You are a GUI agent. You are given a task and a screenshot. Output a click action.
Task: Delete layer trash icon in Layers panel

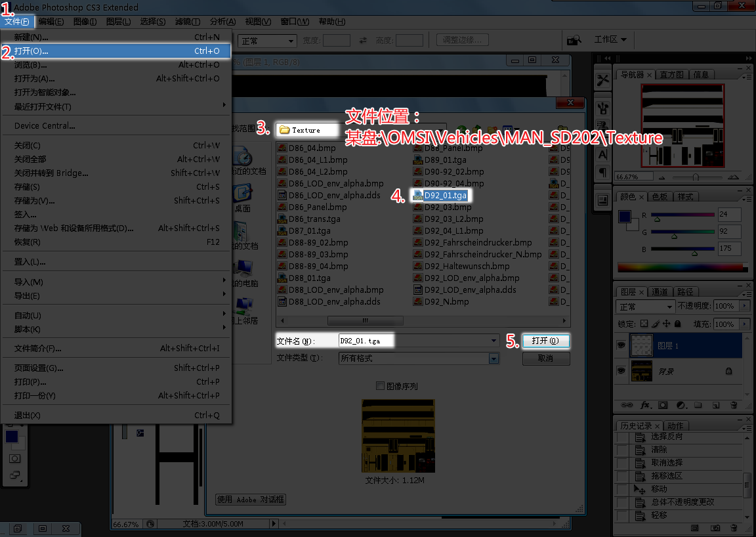coord(734,405)
